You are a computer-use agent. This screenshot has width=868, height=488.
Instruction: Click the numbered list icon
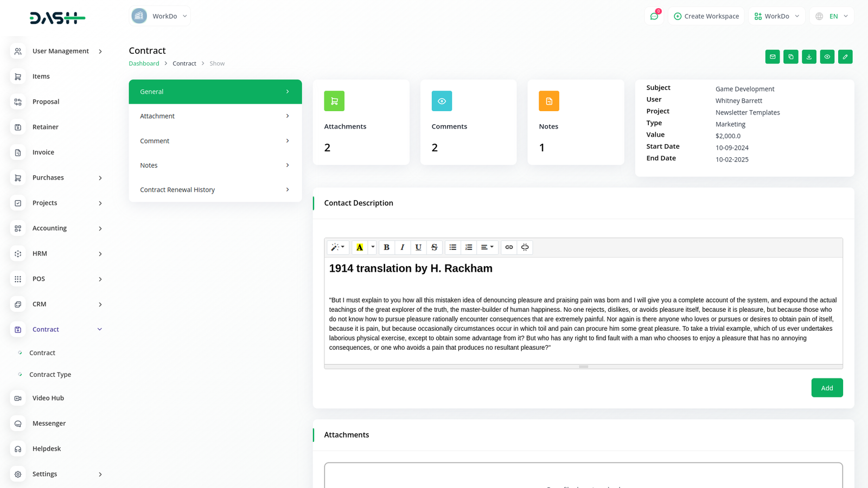(469, 247)
